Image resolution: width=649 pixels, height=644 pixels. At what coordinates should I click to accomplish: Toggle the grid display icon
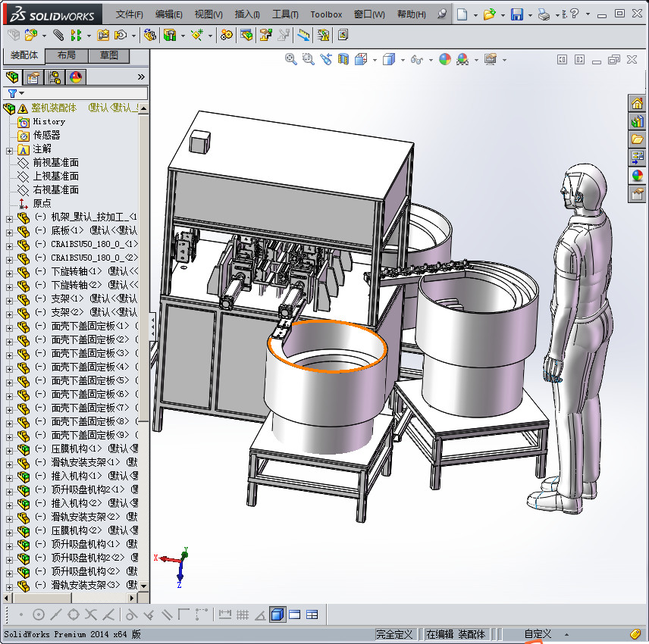tap(243, 614)
